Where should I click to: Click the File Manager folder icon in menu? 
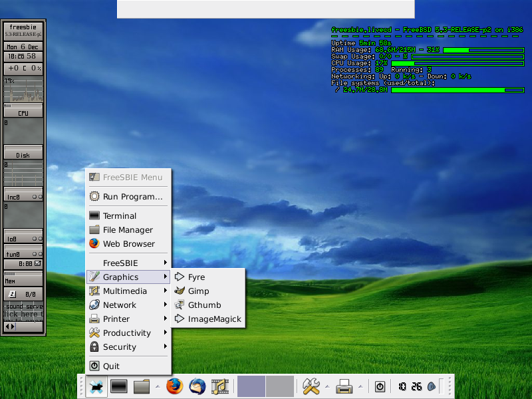coord(94,229)
